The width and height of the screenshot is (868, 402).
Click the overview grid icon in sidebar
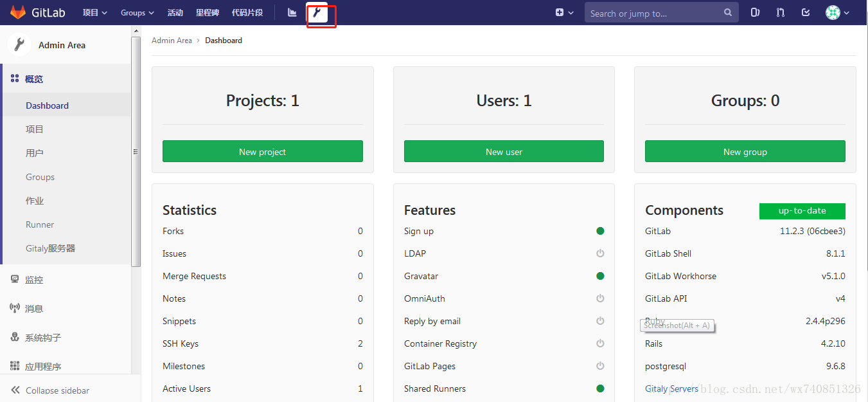[x=15, y=78]
